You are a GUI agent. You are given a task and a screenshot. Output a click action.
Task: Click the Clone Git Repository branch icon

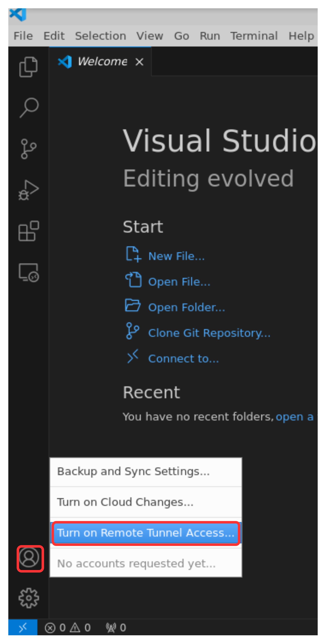click(133, 331)
